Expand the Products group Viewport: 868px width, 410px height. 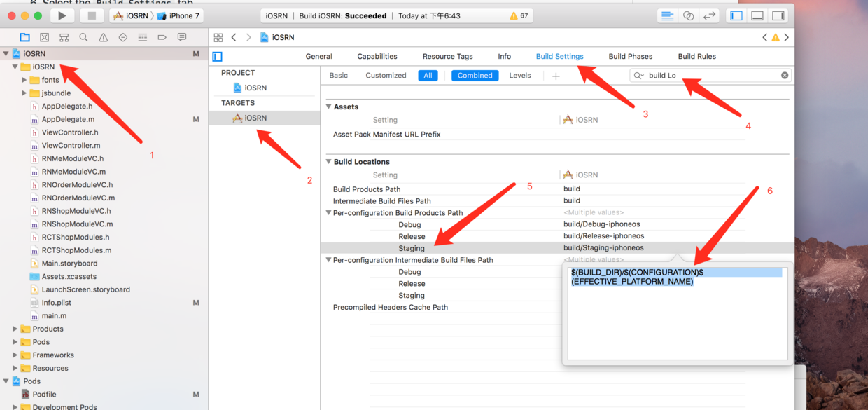15,329
